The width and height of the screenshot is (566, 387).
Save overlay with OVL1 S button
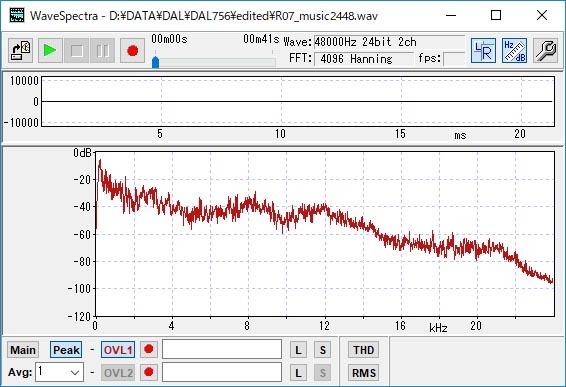click(322, 350)
